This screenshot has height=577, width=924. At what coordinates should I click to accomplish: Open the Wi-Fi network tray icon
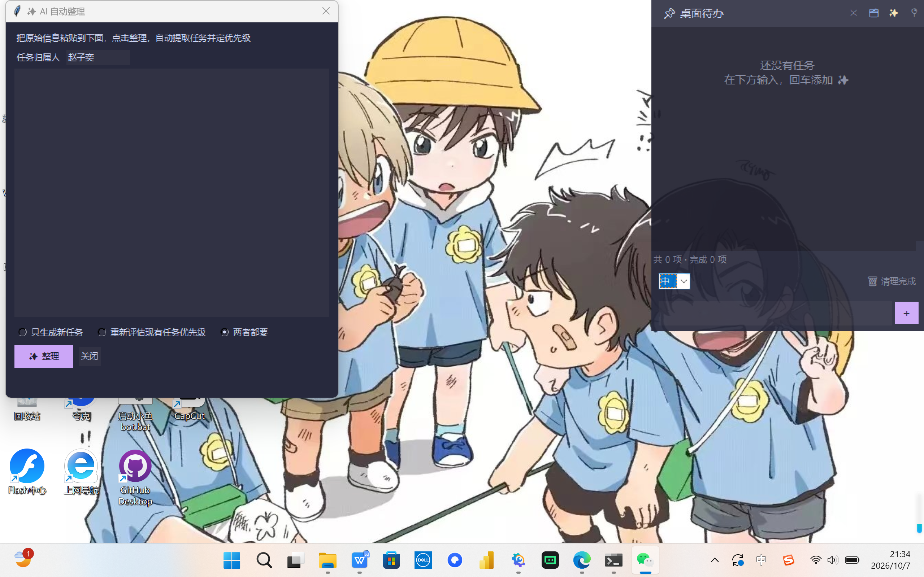[x=816, y=560]
